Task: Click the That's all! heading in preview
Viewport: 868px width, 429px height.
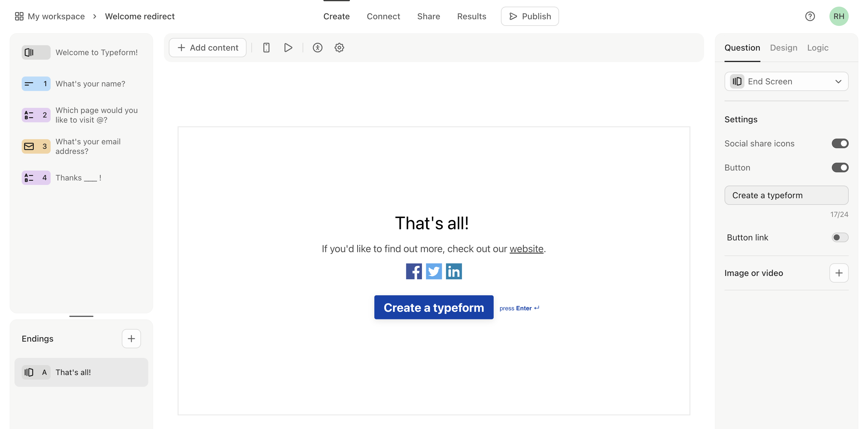Action: [x=432, y=223]
